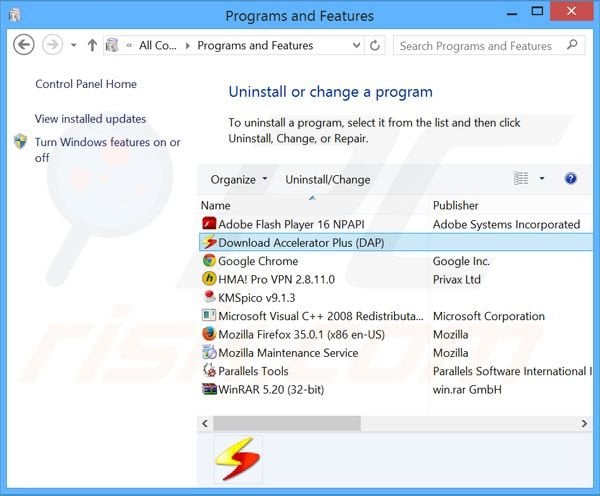Select 'HMA! Pro VPN 2.8.11.0' entry
The image size is (600, 496).
276,279
